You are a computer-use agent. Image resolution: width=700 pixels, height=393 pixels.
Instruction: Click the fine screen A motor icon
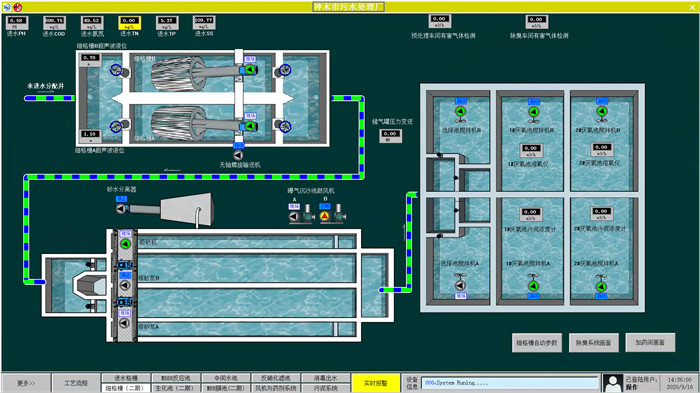(x=250, y=126)
